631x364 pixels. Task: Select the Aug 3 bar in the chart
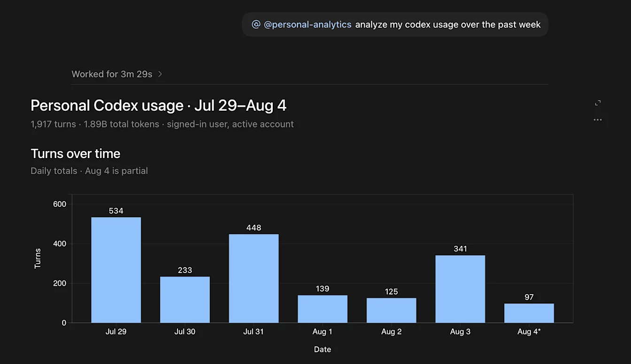point(460,289)
